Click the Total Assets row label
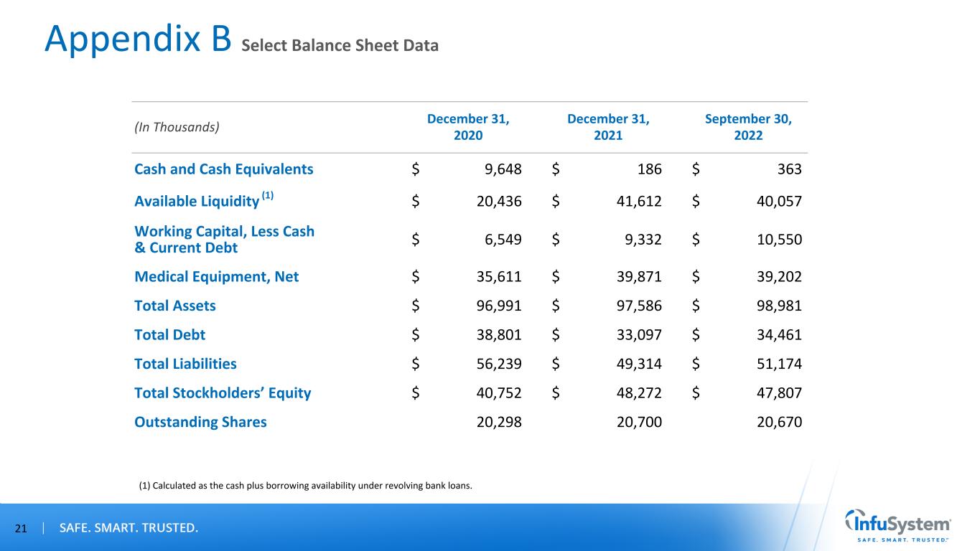The image size is (980, 551). 174,306
